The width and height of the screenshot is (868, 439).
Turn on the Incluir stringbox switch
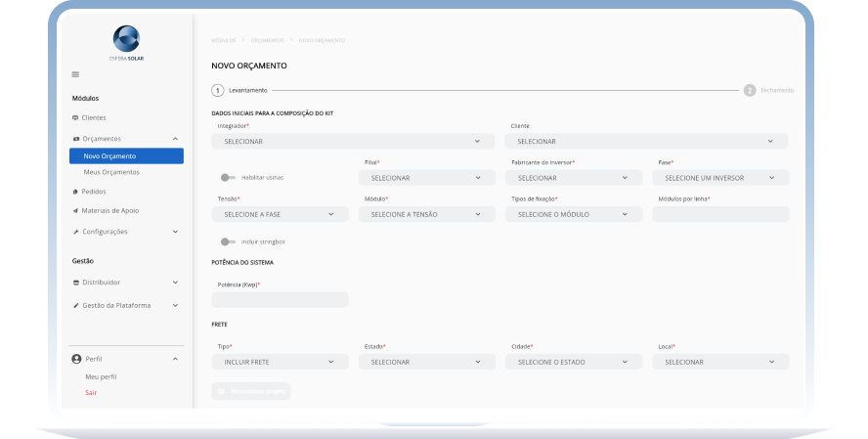click(x=228, y=241)
